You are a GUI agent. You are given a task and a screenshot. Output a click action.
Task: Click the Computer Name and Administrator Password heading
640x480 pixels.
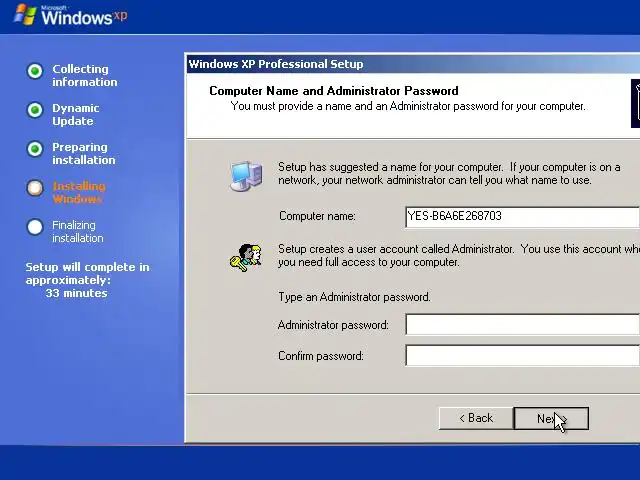[x=333, y=91]
